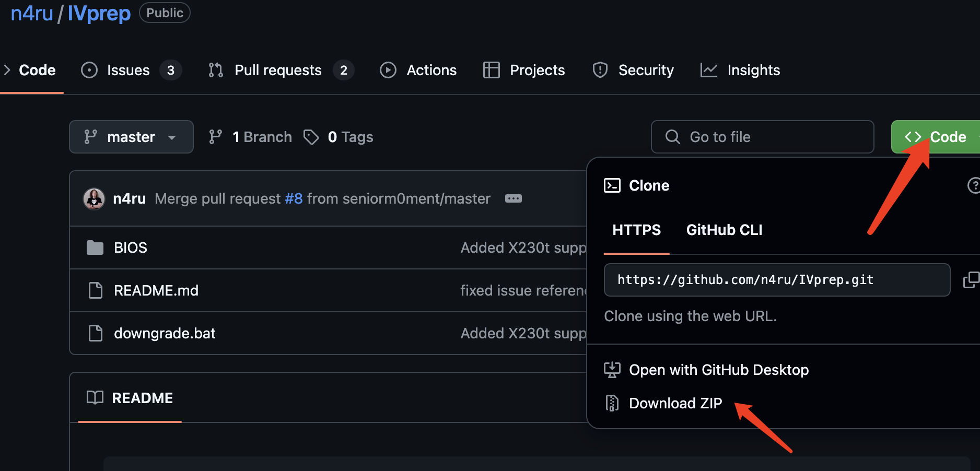The height and width of the screenshot is (471, 980).
Task: Click the n4ru commit author avatar
Action: click(94, 198)
